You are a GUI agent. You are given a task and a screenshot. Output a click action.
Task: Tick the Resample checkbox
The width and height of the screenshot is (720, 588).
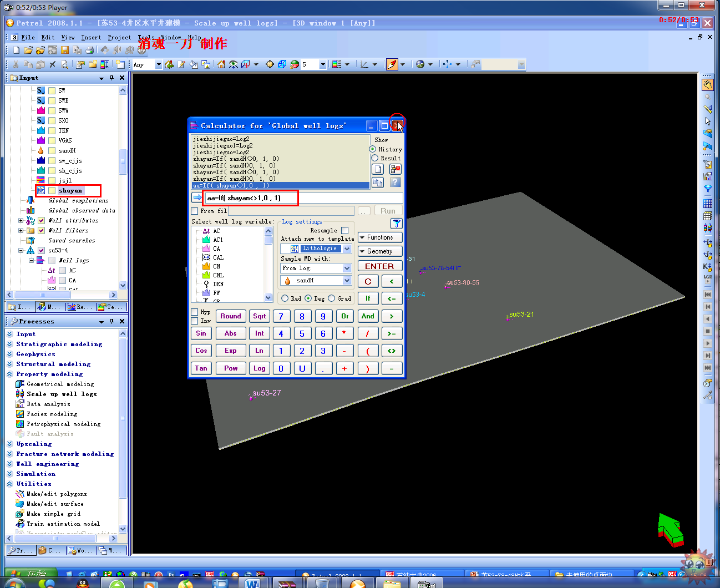click(344, 230)
